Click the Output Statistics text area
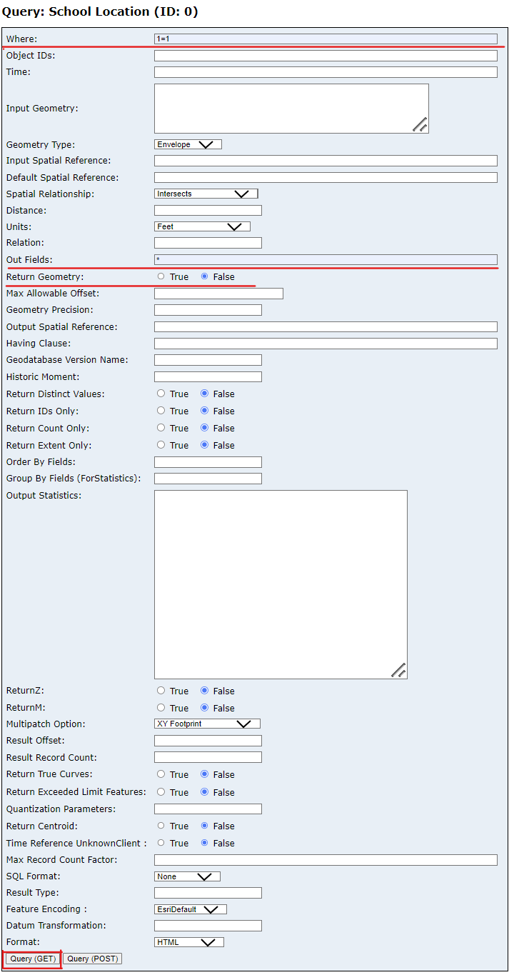The height and width of the screenshot is (980, 514). coord(281,584)
